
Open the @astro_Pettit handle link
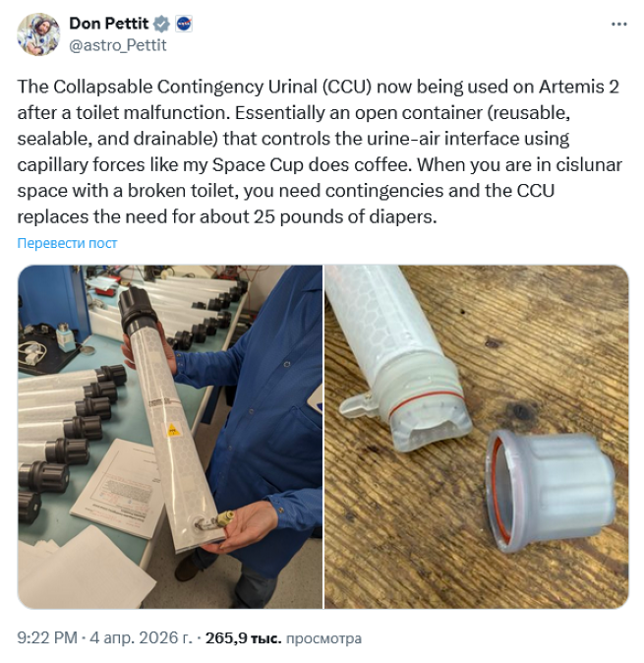tap(118, 45)
